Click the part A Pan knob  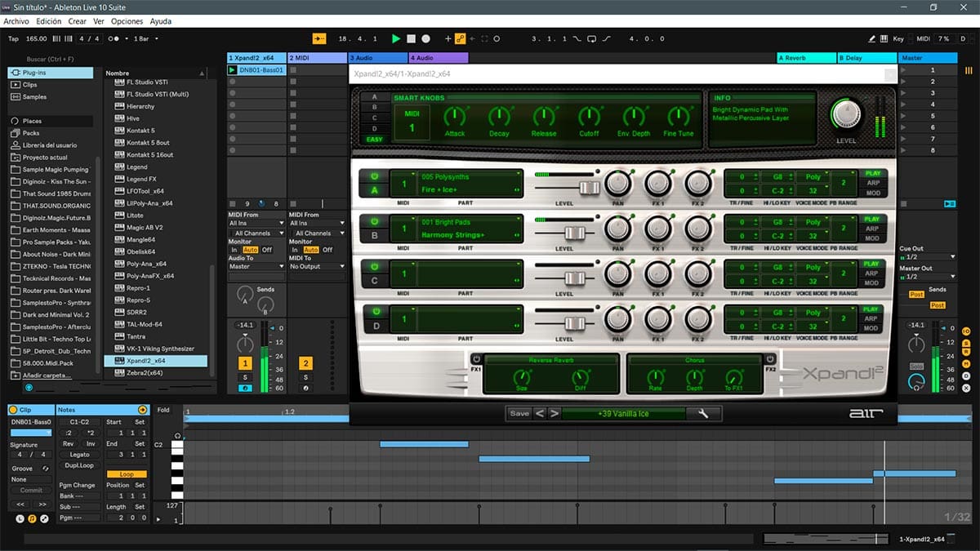[x=619, y=183]
